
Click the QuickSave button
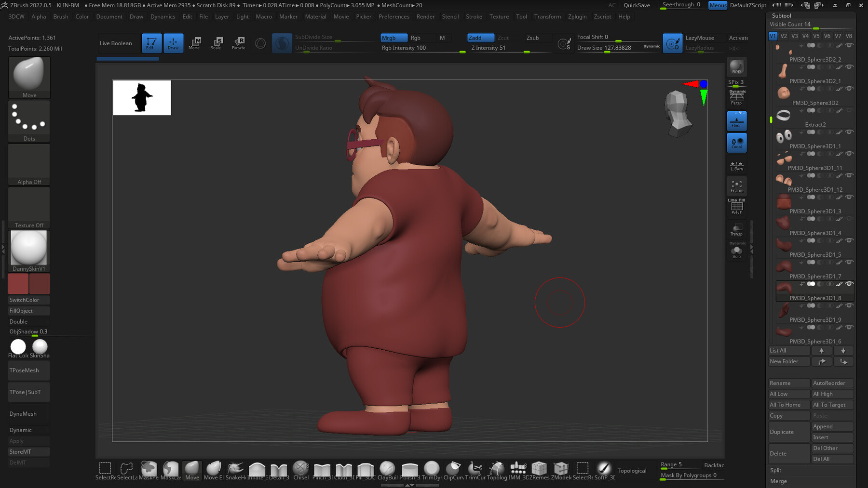(637, 5)
